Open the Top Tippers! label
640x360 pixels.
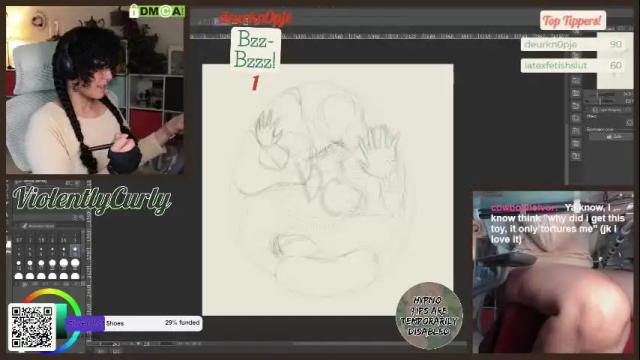point(573,20)
